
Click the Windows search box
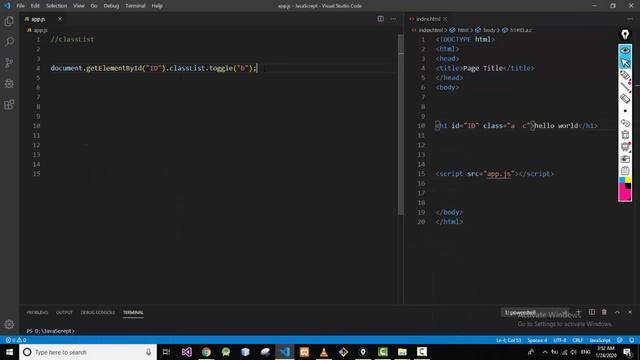coord(88,352)
